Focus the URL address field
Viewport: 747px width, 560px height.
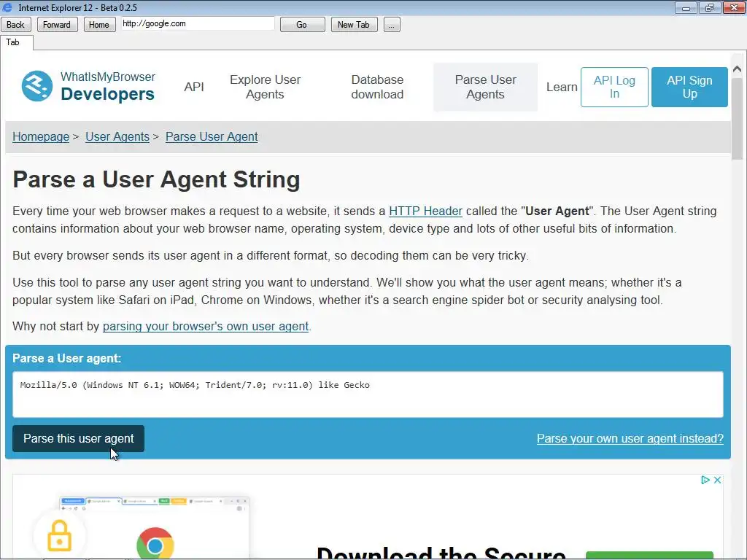coord(198,23)
